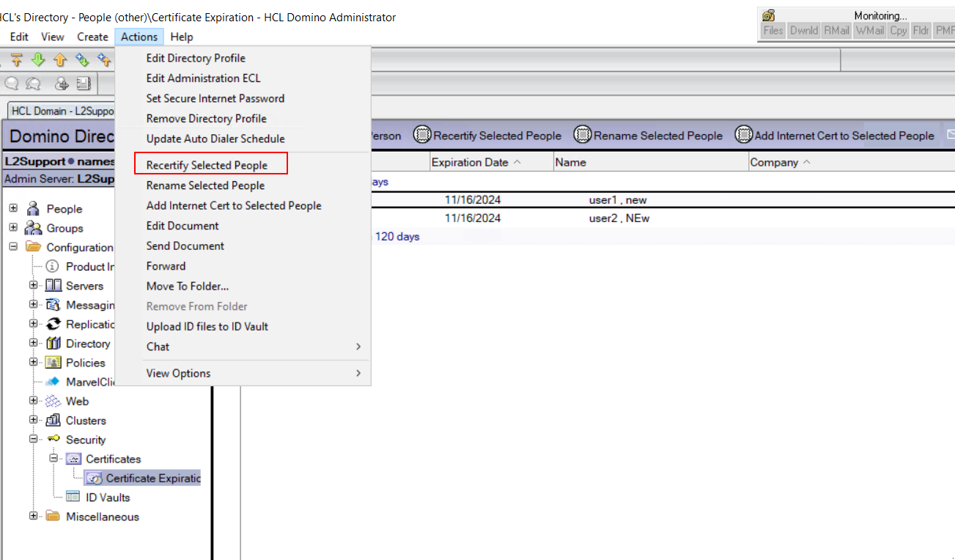Viewport: 955px width, 560px height.
Task: Click the next unread down-arrow star icon
Action: (82, 60)
